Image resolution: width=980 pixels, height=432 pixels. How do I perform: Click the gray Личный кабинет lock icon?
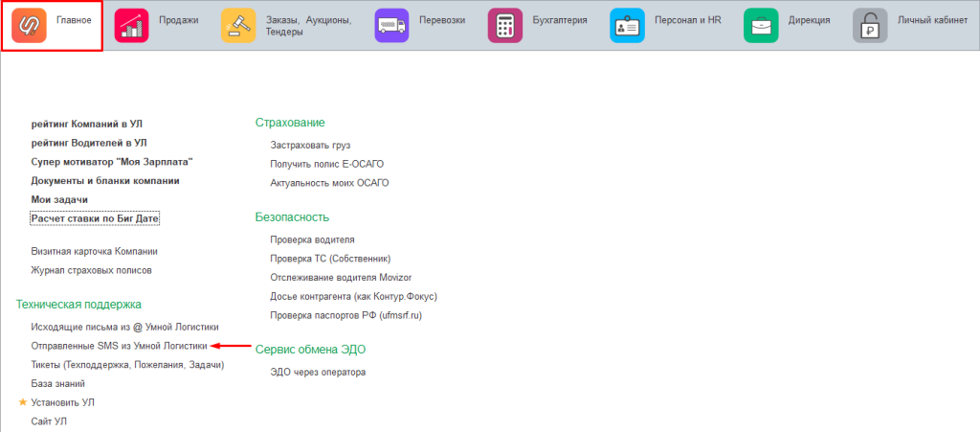[870, 26]
